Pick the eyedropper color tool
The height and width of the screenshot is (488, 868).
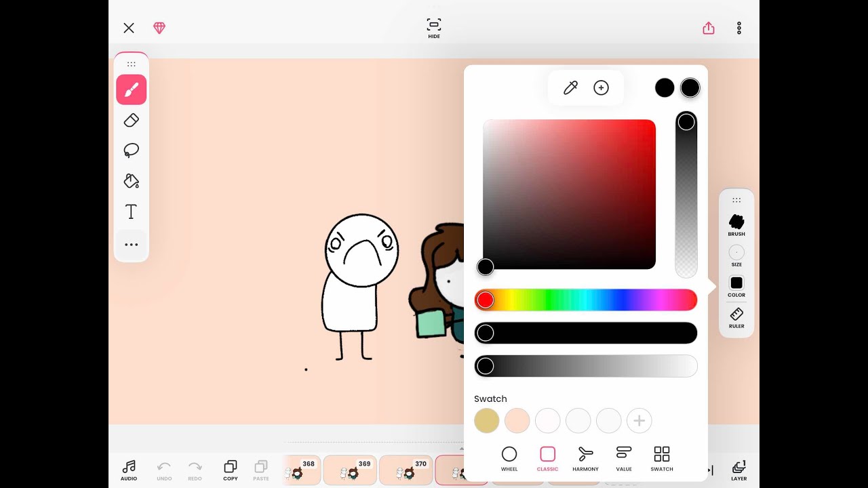click(x=570, y=87)
